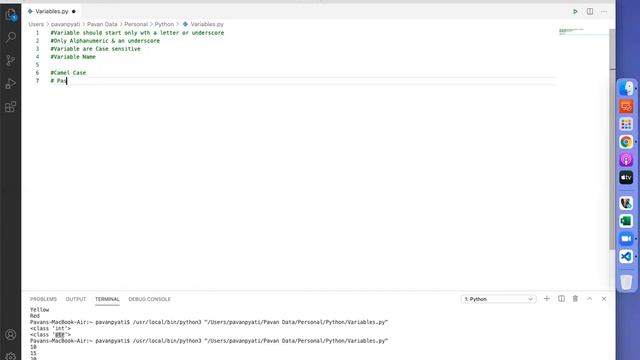This screenshot has height=360, width=640.
Task: Click 'Yellow' output in the terminal
Action: (x=39, y=310)
